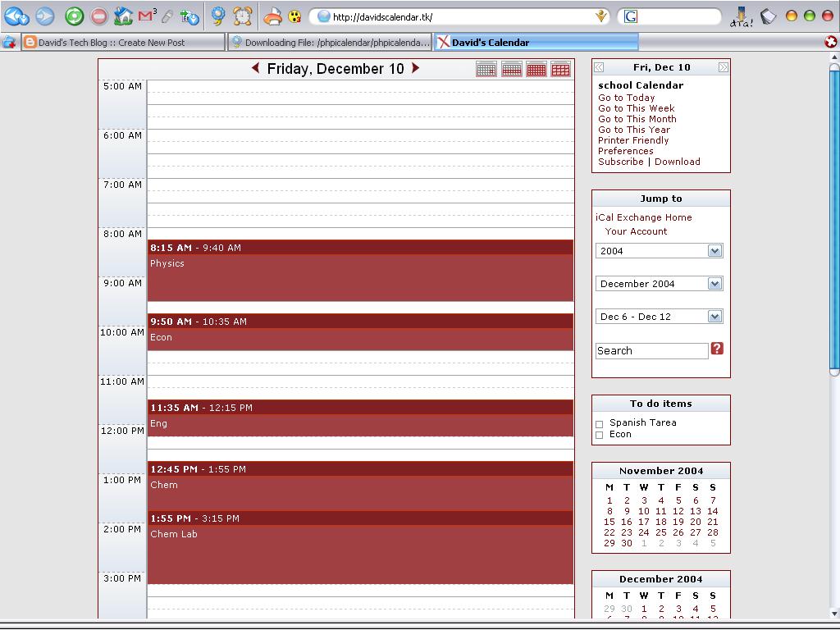Click the Go to This Week link
Viewport: 840px width, 630px height.
(x=636, y=108)
